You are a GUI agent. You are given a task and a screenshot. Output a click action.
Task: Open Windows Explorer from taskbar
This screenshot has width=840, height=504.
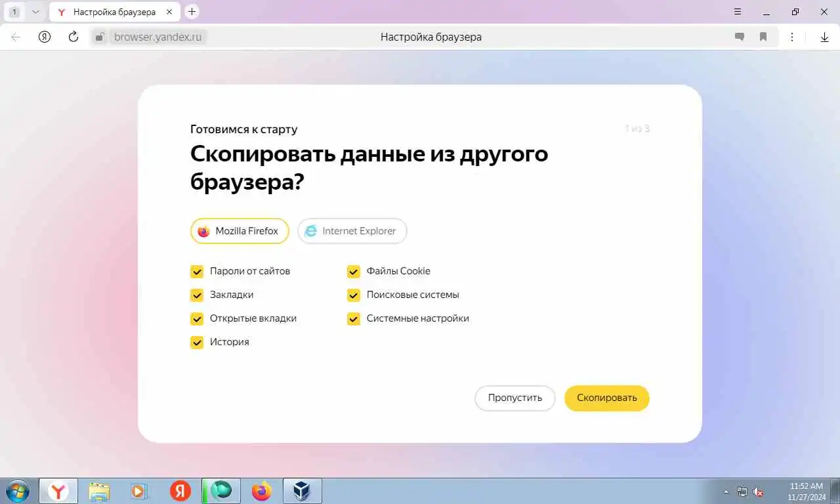coord(100,491)
